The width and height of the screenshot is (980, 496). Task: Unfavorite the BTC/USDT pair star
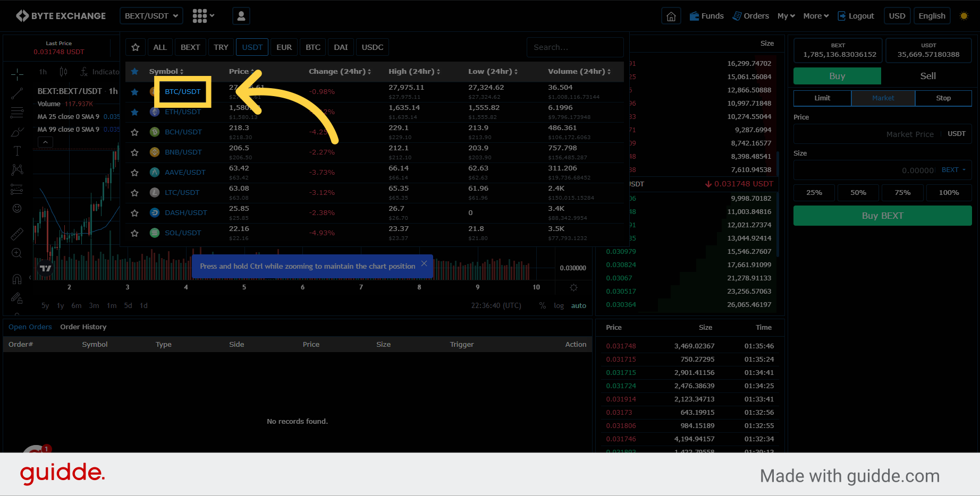coord(135,92)
